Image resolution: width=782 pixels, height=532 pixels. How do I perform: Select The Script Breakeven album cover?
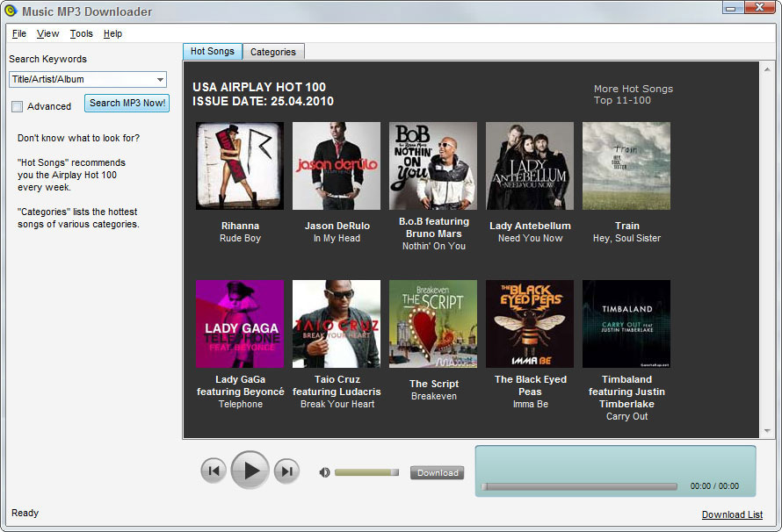(x=433, y=324)
